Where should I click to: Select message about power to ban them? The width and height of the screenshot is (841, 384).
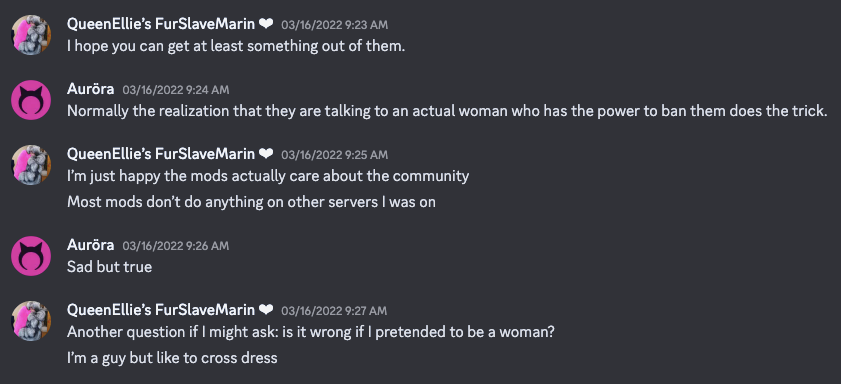coord(448,111)
